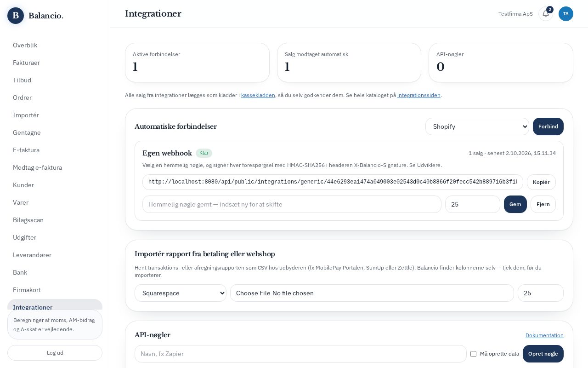The height and width of the screenshot is (368, 588).
Task: Open the Importér sidebar item
Action: point(55,115)
